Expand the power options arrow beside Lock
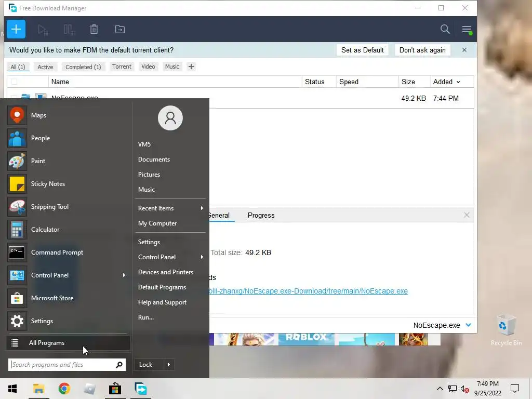This screenshot has height=399, width=532. (169, 365)
